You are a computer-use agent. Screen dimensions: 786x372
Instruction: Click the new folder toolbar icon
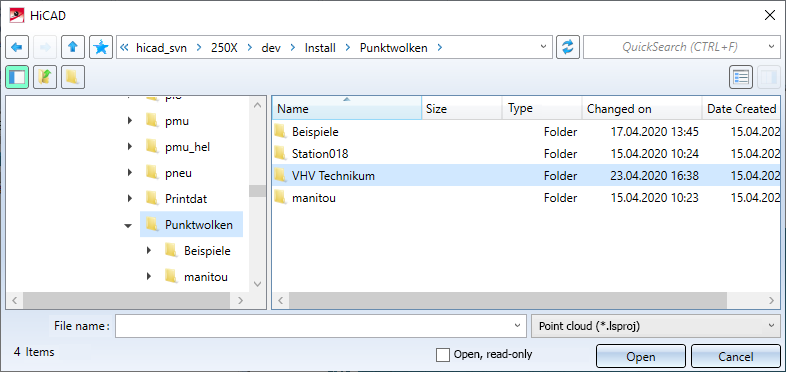tap(73, 77)
